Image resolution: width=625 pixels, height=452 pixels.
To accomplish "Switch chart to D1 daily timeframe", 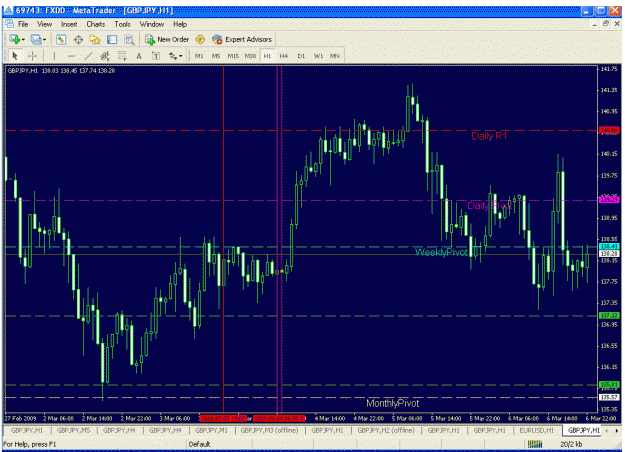I will (x=301, y=56).
